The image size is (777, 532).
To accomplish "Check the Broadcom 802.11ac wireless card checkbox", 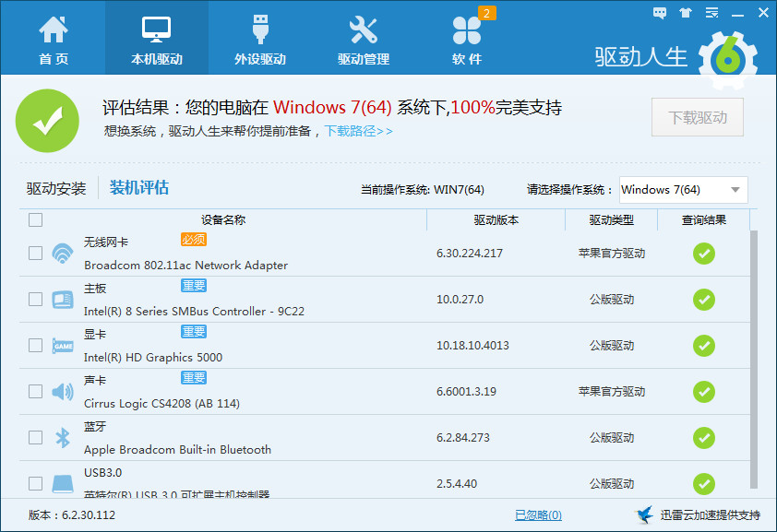I will [x=34, y=253].
